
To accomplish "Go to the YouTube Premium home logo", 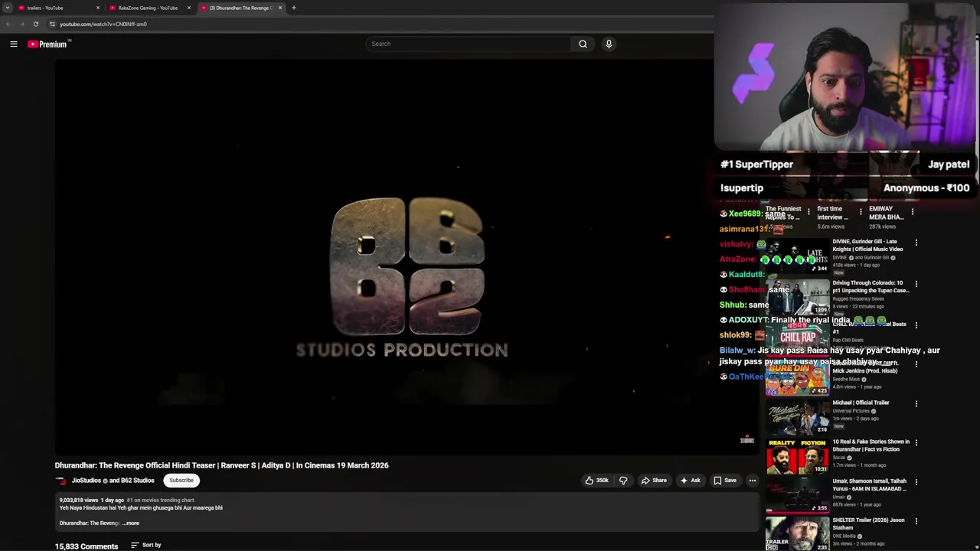I will pos(48,44).
